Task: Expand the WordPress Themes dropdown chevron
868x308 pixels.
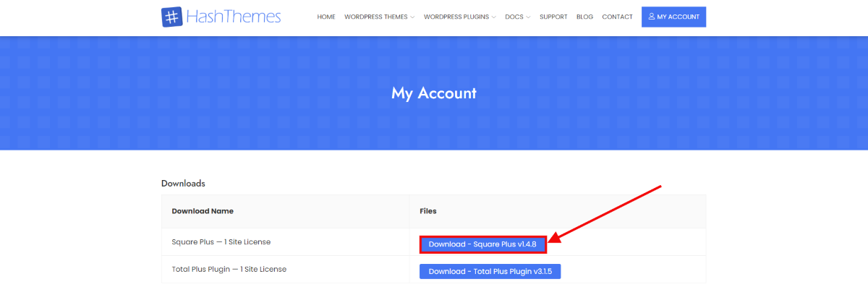Action: (x=412, y=17)
